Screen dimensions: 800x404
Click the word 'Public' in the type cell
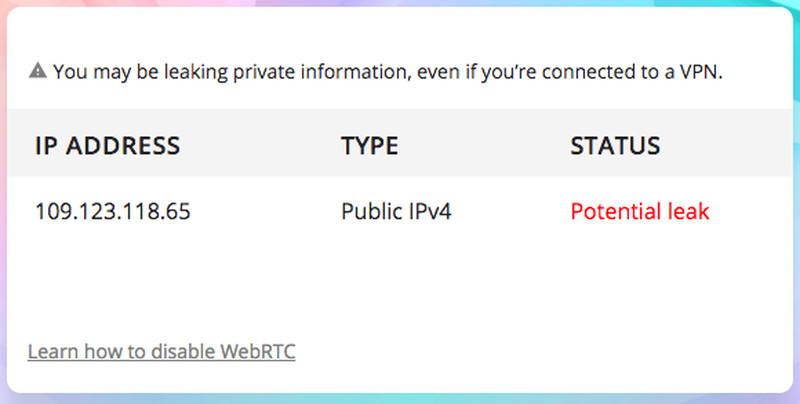click(367, 211)
